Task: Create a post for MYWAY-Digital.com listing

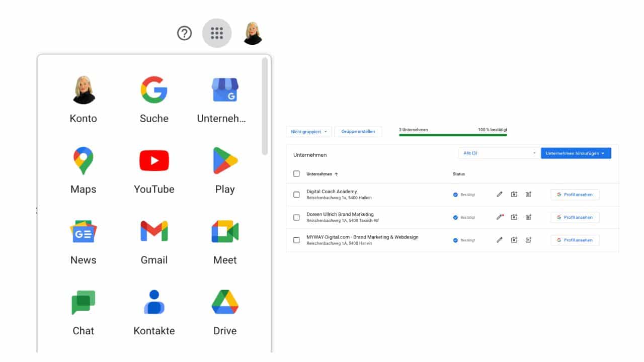Action: point(528,240)
